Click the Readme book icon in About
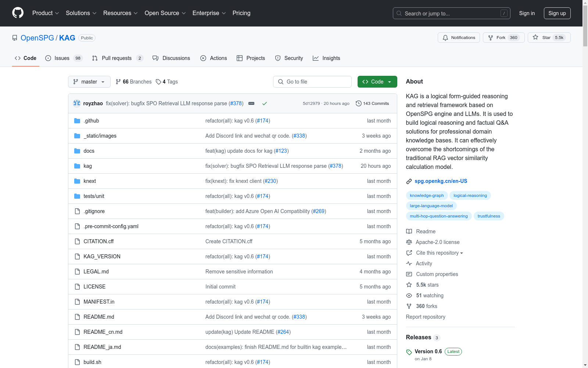588x368 pixels. click(x=409, y=231)
